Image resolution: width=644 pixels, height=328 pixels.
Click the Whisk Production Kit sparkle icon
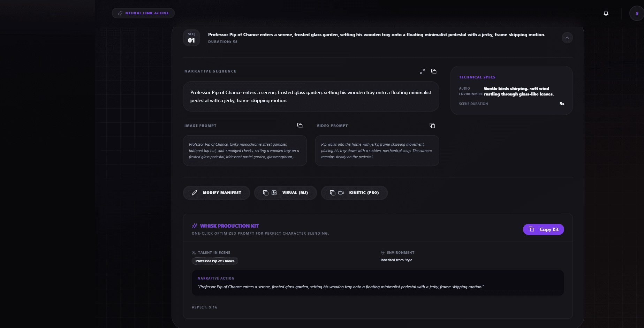click(x=195, y=226)
